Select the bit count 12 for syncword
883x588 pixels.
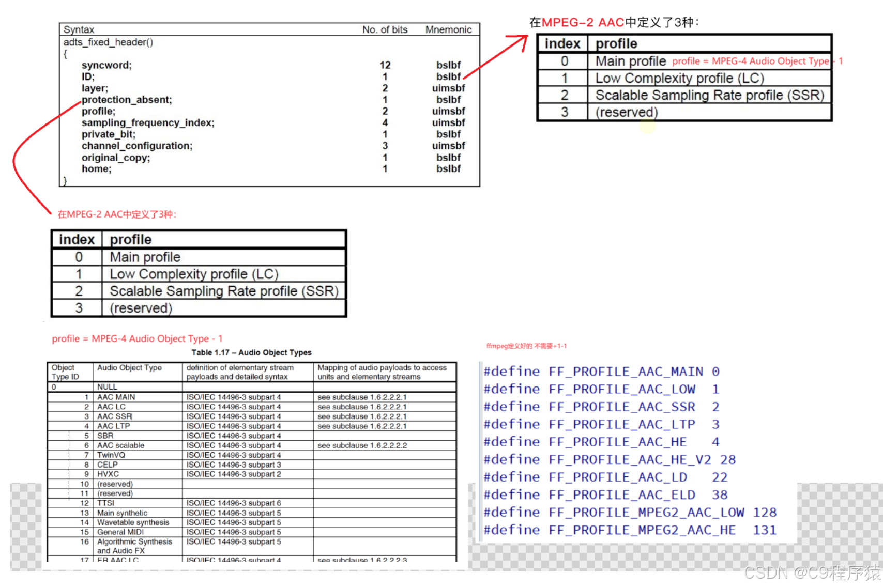pyautogui.click(x=385, y=65)
